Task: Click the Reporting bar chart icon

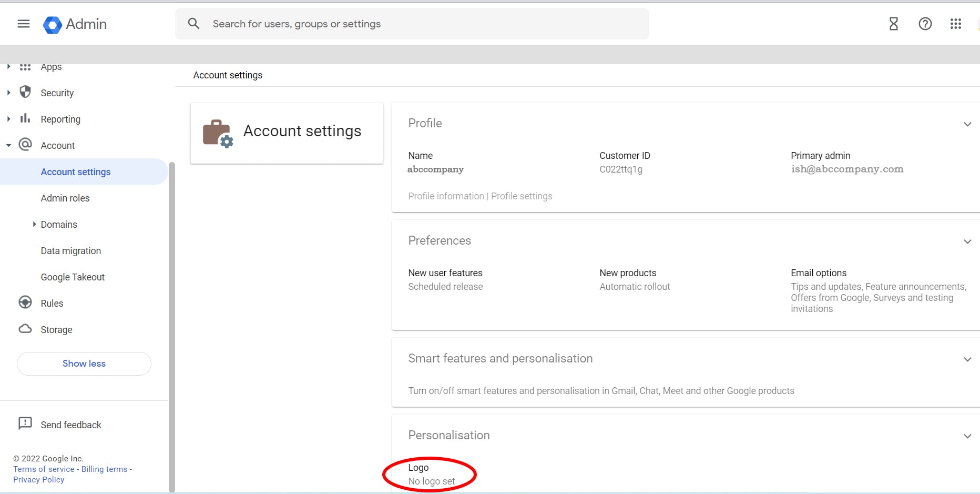Action: click(x=25, y=118)
